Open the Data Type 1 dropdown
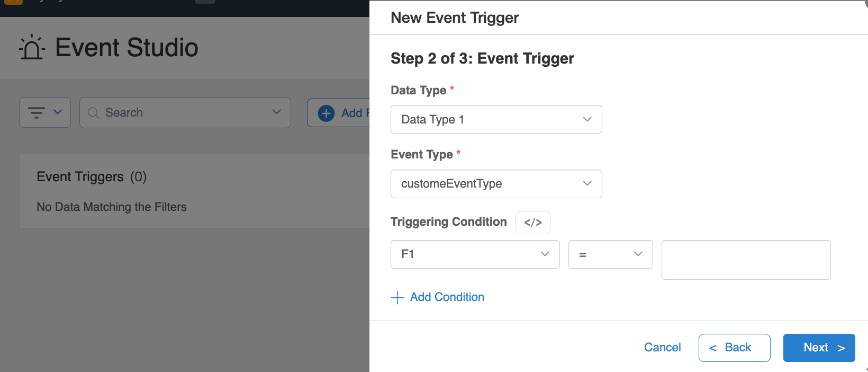This screenshot has height=372, width=868. 496,119
